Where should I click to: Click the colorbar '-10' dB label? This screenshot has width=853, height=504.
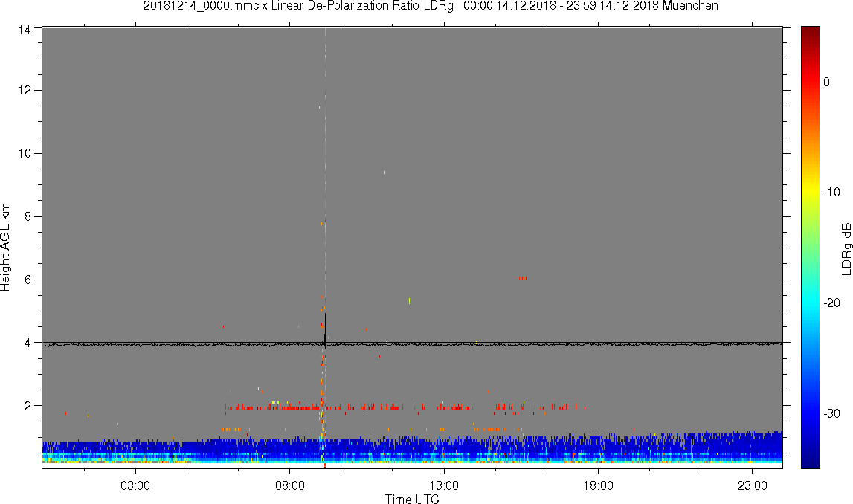click(831, 192)
